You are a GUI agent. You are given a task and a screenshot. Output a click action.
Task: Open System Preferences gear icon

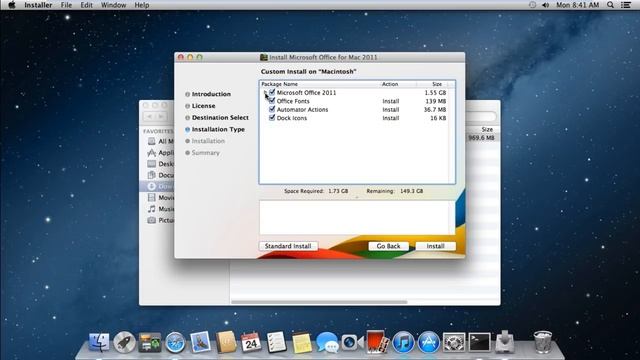453,342
